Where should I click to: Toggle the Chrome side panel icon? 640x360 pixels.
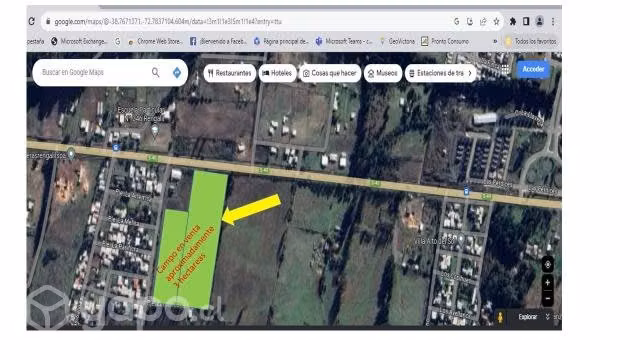coord(526,21)
